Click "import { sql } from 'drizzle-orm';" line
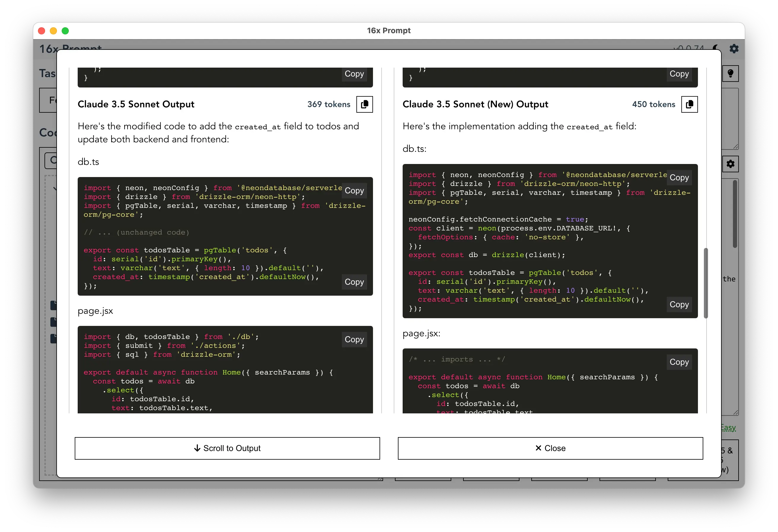The width and height of the screenshot is (778, 532). point(162,355)
